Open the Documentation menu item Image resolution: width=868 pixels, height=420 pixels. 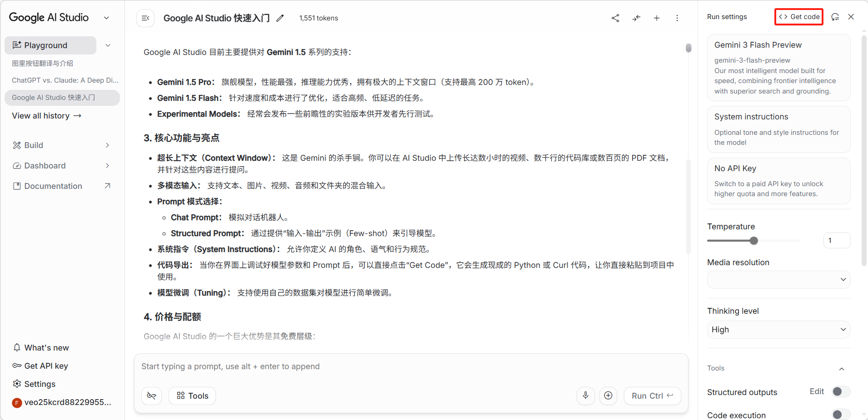pyautogui.click(x=62, y=186)
